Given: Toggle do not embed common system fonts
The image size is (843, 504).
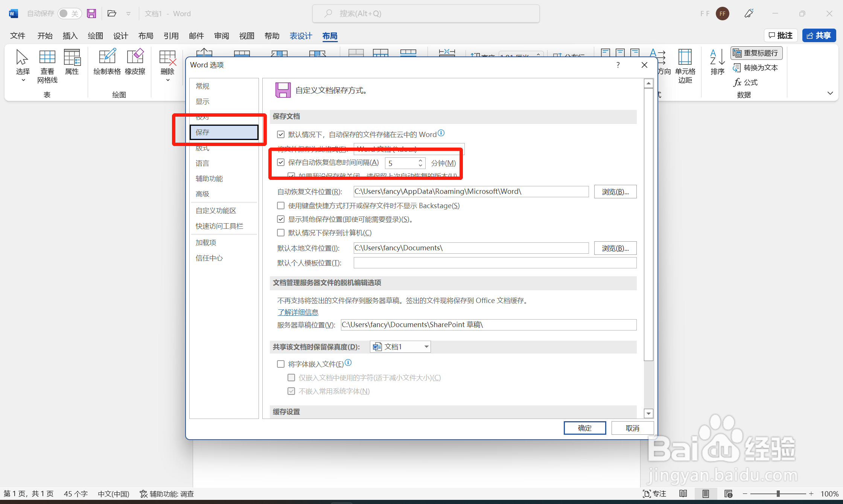Looking at the screenshot, I should tap(291, 391).
